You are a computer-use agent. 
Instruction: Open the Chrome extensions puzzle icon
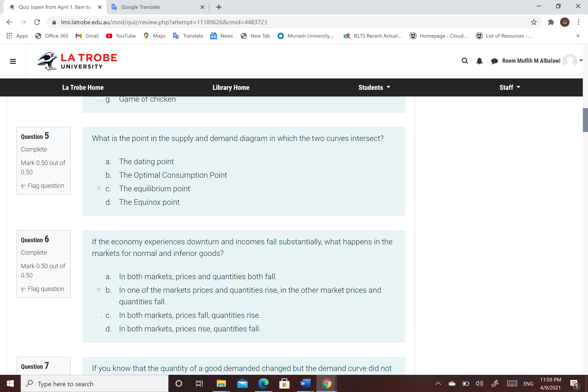click(551, 22)
